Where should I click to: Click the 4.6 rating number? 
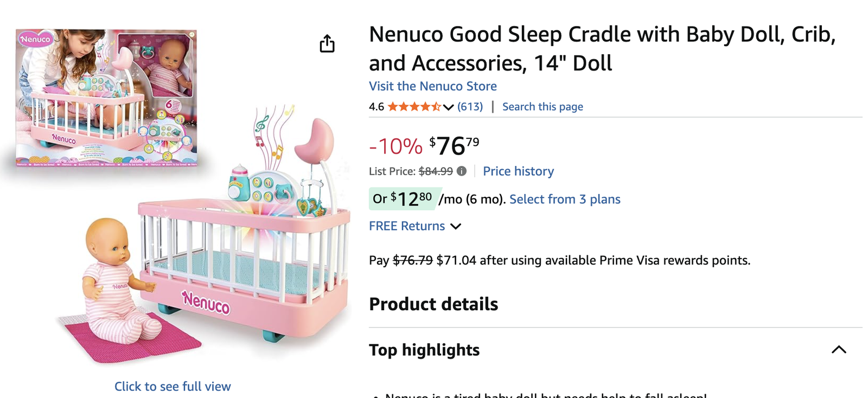point(376,107)
